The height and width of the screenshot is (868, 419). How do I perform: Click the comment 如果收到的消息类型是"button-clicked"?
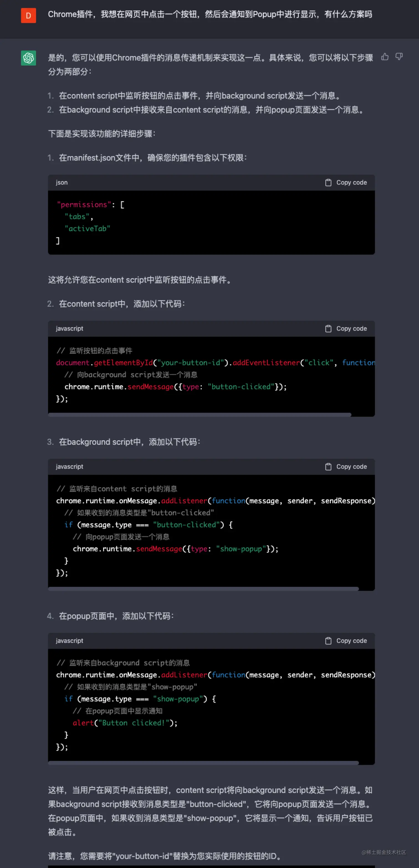coord(139,513)
